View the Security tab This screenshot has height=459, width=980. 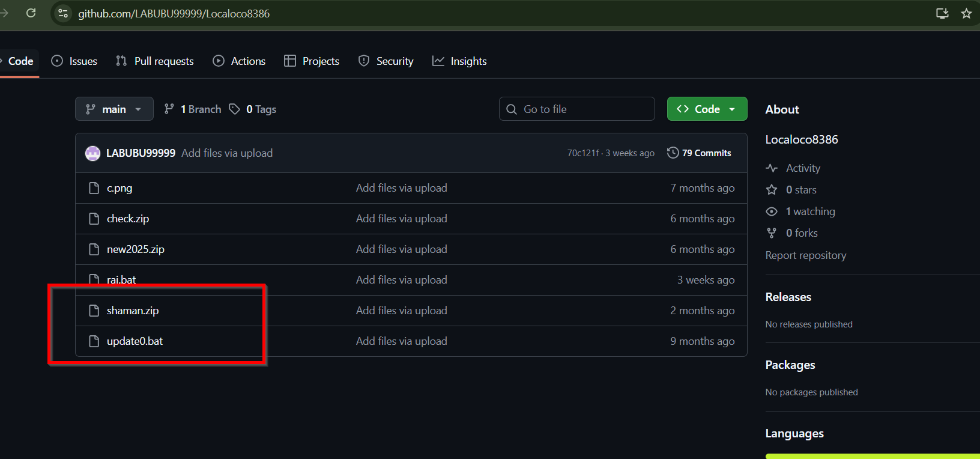[386, 61]
